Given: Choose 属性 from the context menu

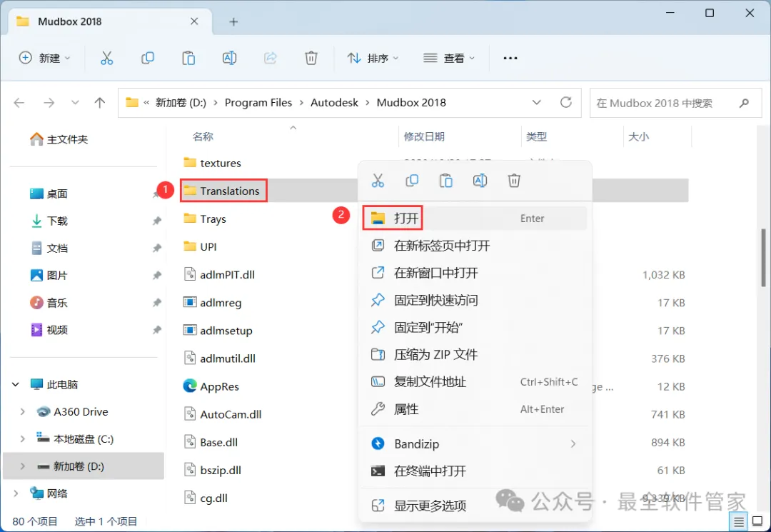Looking at the screenshot, I should pyautogui.click(x=475, y=409).
